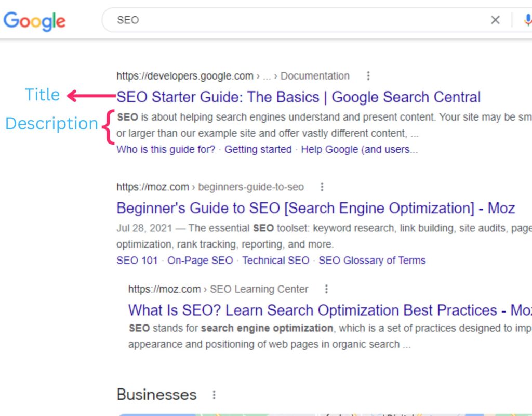
Task: Click the Google microphone voice search icon
Action: (x=528, y=20)
